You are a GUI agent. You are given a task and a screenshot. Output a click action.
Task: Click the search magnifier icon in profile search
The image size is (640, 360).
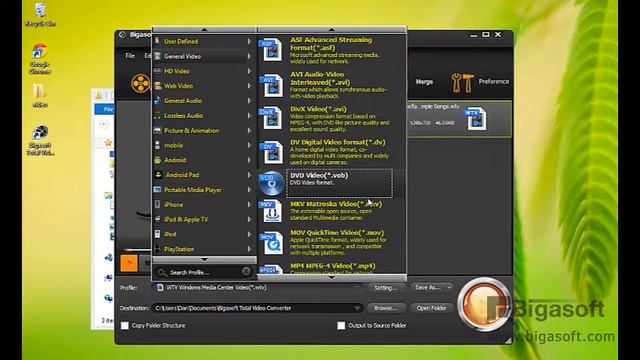162,272
